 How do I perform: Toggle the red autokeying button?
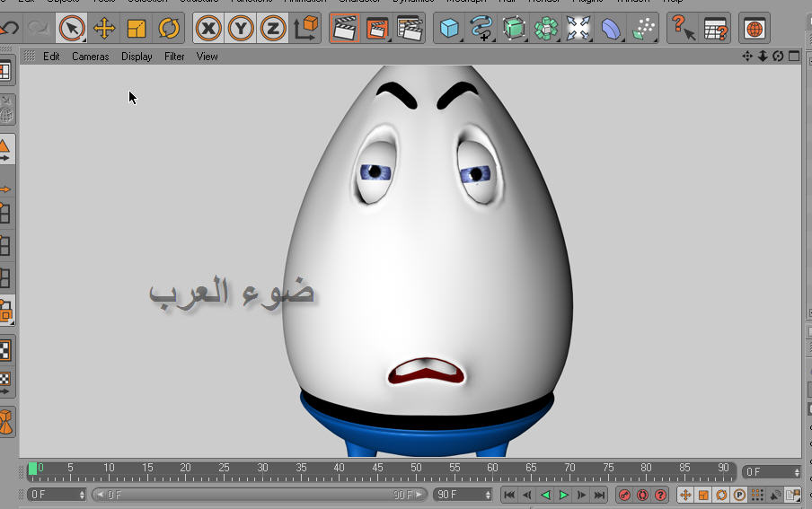tap(642, 495)
